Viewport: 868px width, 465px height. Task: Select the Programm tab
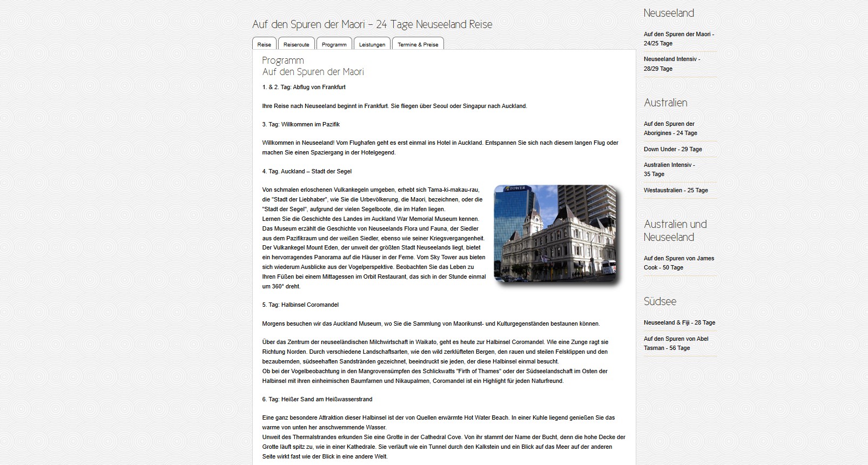(334, 44)
